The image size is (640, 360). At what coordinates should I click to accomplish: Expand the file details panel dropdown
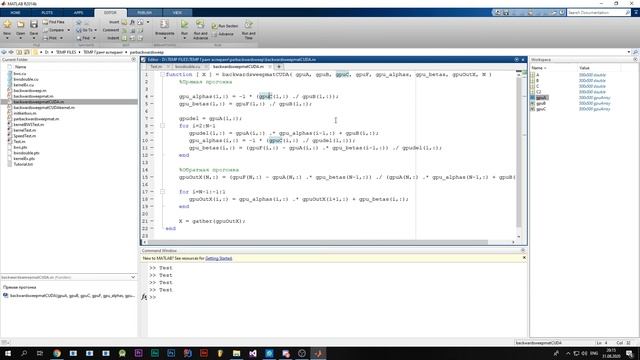pos(133,277)
